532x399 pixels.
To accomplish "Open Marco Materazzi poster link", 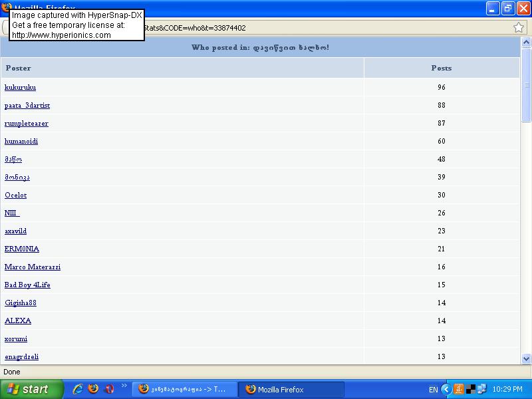I will pyautogui.click(x=33, y=267).
